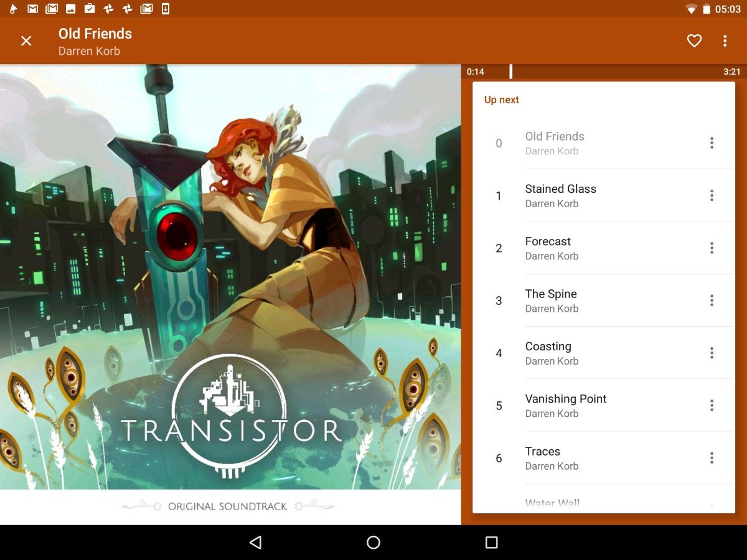This screenshot has width=747, height=560.
Task: Open the options menu for Forecast
Action: pos(712,248)
